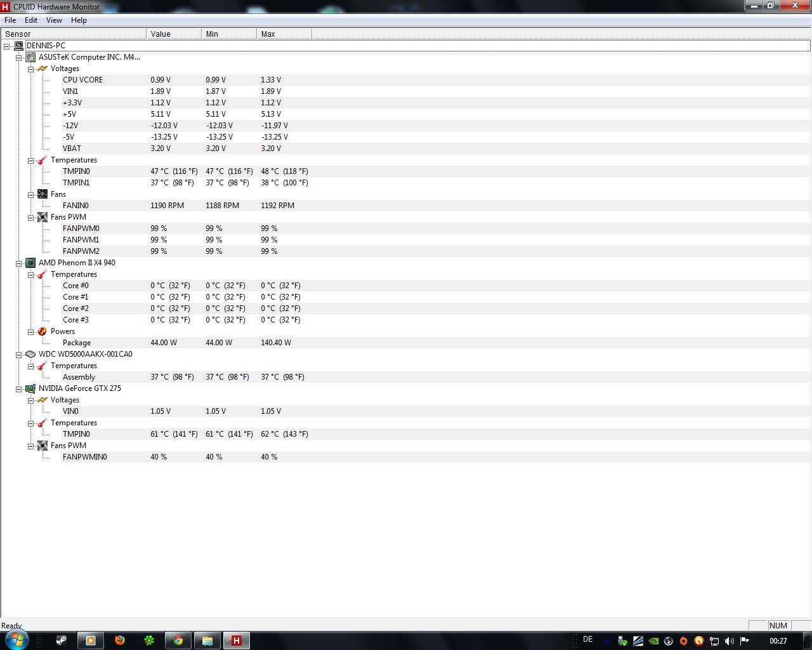Click the motherboard Voltages waveform icon

[43, 69]
